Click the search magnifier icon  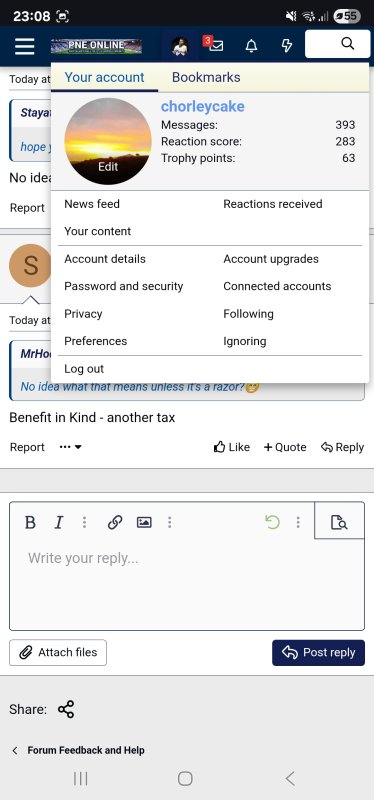coord(347,44)
